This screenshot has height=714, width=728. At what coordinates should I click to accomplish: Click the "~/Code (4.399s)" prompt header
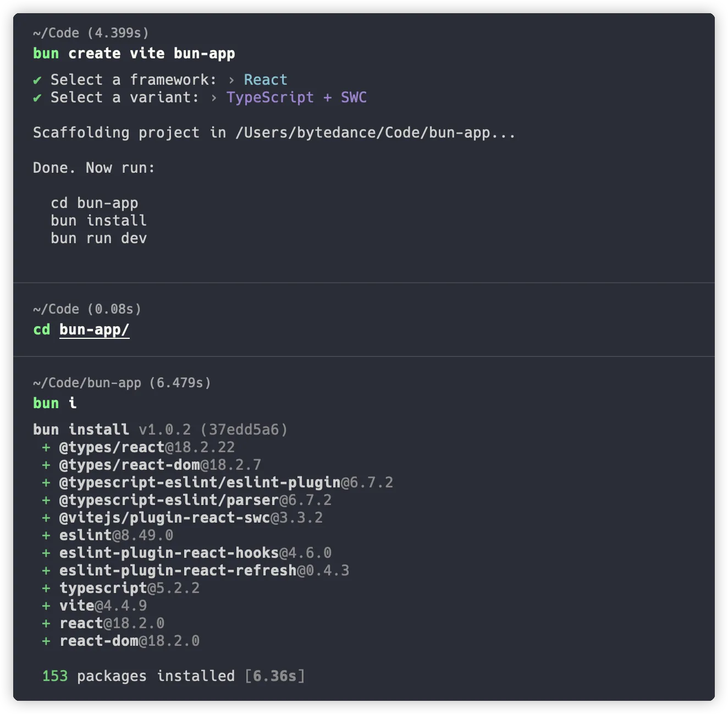click(91, 33)
